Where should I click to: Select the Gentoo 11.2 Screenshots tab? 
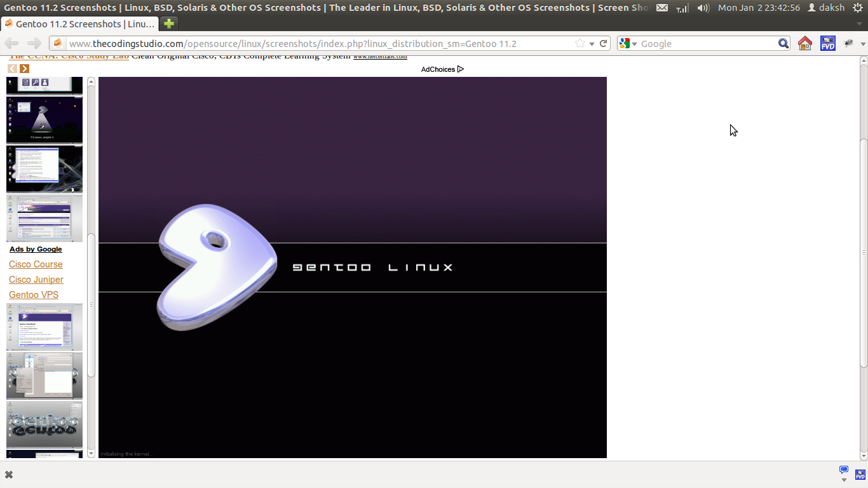(79, 24)
